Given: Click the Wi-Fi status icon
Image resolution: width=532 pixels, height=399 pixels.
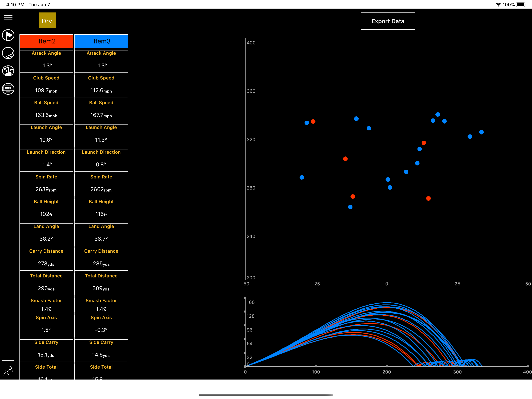Looking at the screenshot, I should (x=498, y=4).
